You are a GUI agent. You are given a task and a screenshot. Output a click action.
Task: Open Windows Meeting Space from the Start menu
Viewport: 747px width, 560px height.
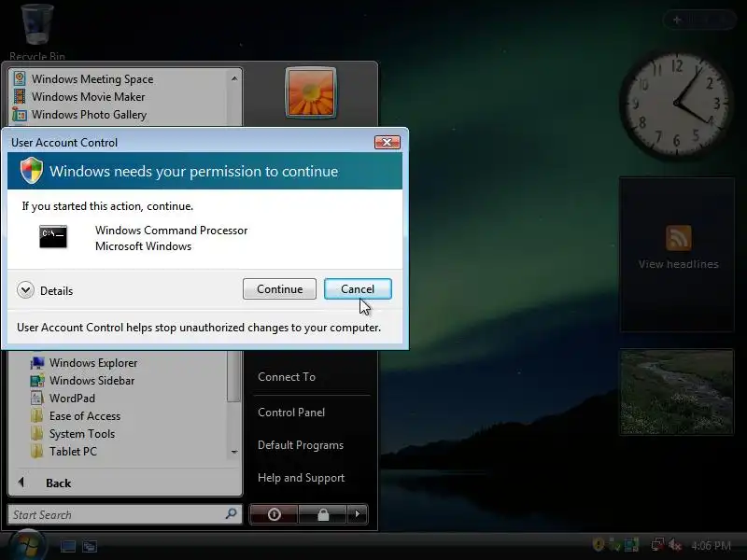92,79
